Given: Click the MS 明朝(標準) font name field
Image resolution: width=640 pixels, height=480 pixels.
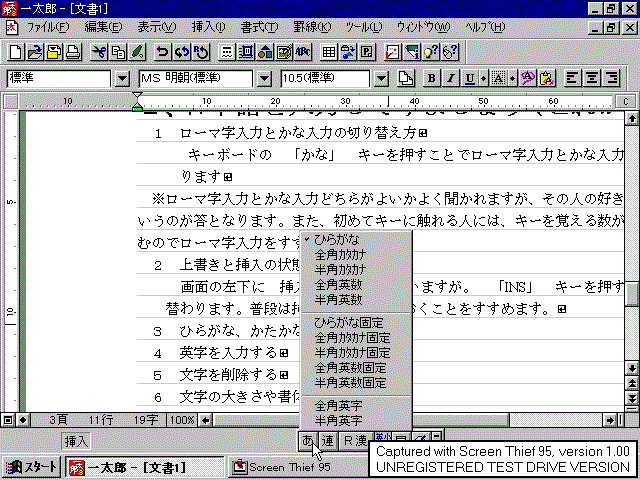Looking at the screenshot, I should [x=196, y=78].
